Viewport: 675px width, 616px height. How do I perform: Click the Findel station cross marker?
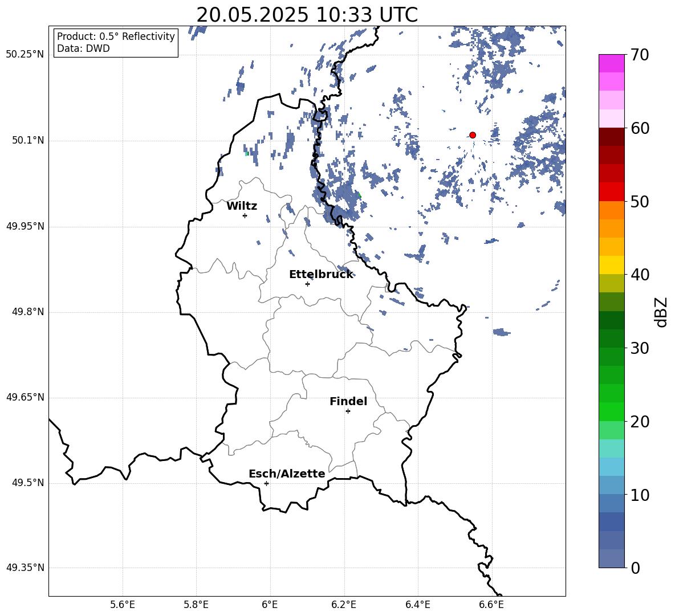pyautogui.click(x=348, y=411)
